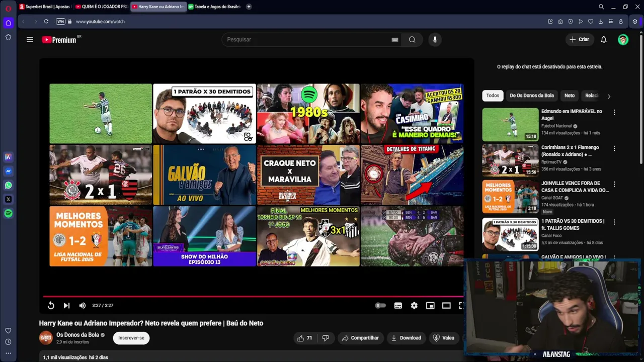644x362 pixels.
Task: Search by voice with microphone
Action: click(435, 40)
